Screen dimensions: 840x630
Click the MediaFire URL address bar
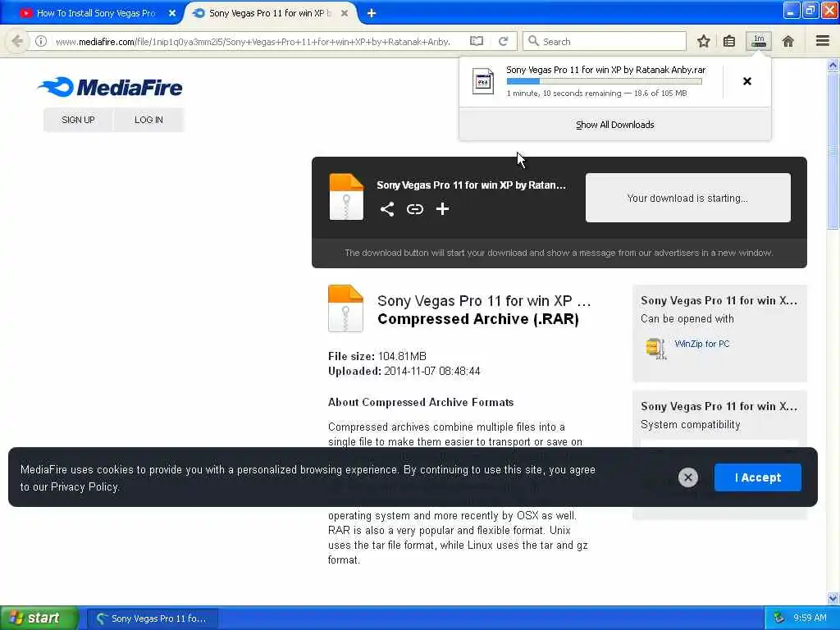253,41
